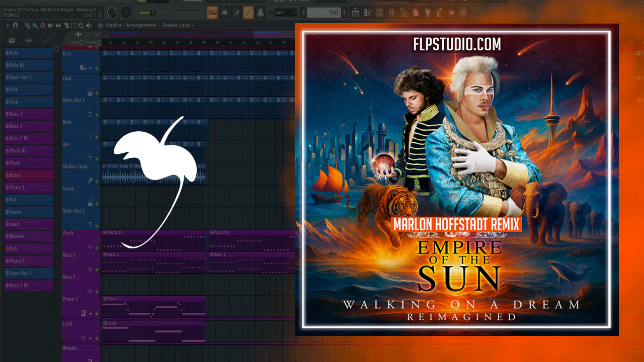Toggle the STRETCH option

pos(93,43)
